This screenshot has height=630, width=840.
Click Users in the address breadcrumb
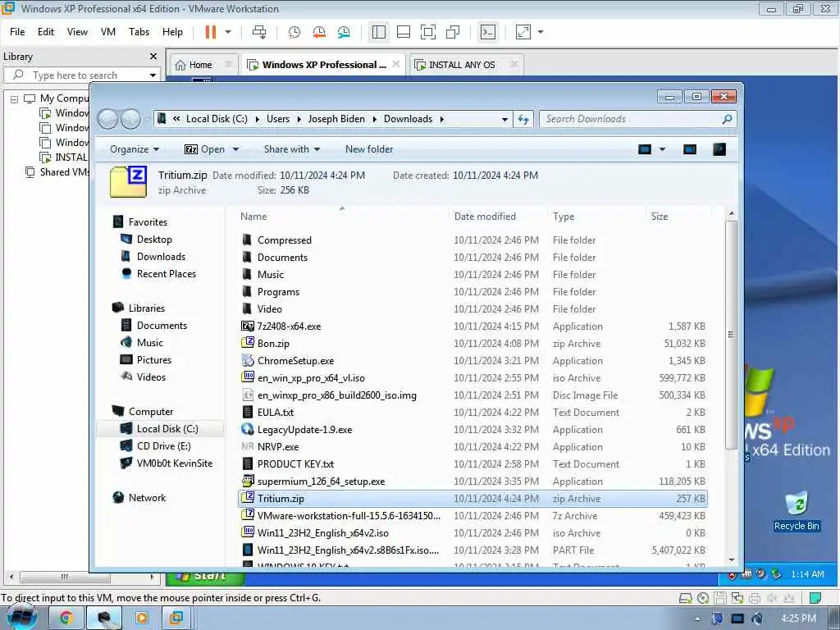tap(278, 119)
